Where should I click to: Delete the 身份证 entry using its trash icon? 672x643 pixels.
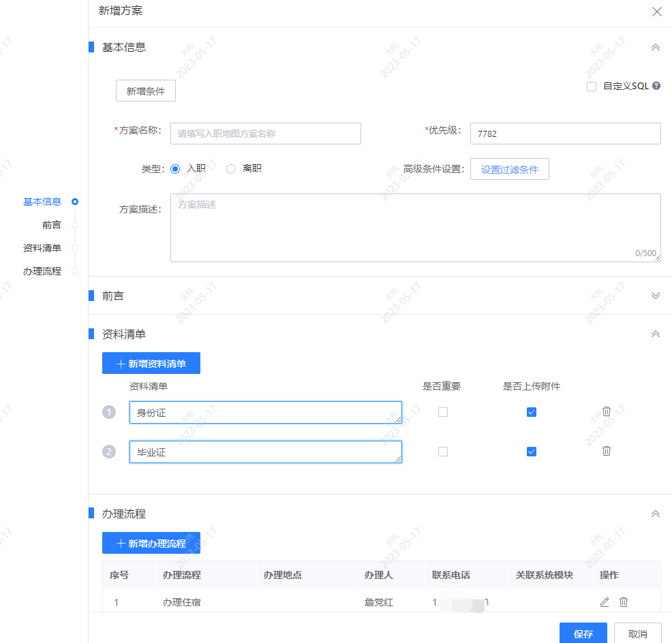coord(607,411)
